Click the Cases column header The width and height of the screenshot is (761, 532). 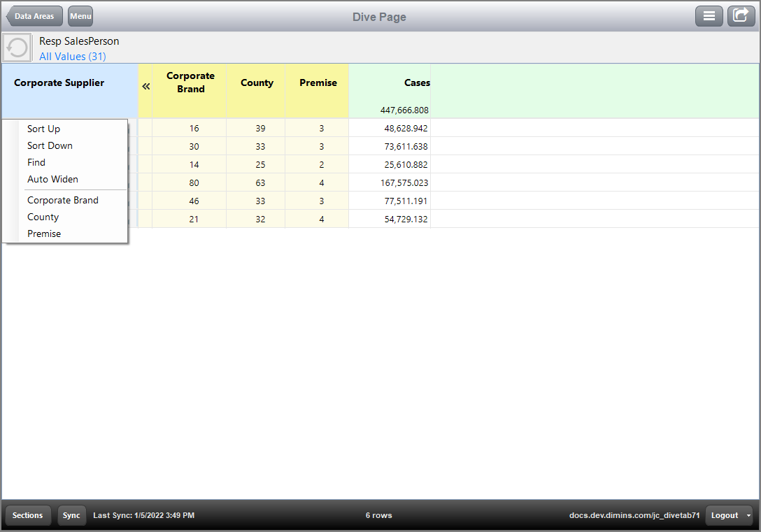tap(416, 82)
